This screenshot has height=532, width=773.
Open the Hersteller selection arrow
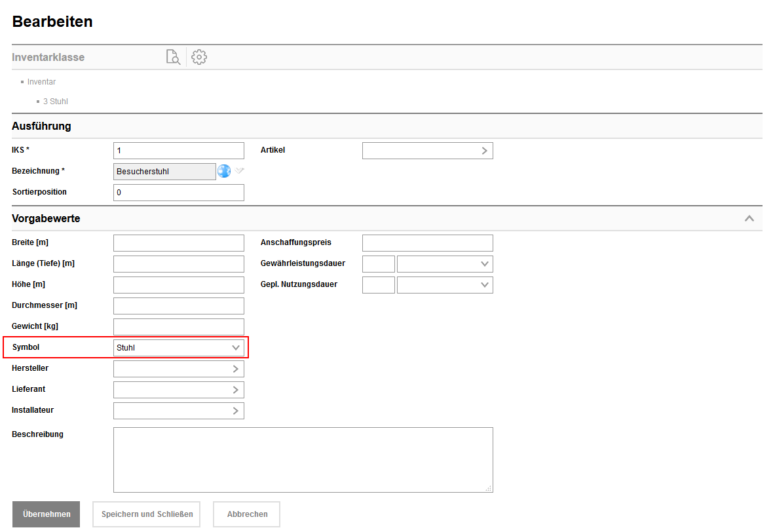pos(235,369)
